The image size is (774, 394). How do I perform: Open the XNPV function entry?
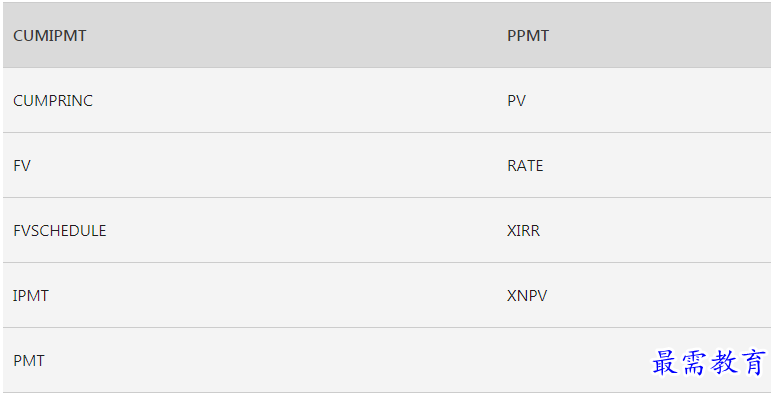pyautogui.click(x=527, y=296)
